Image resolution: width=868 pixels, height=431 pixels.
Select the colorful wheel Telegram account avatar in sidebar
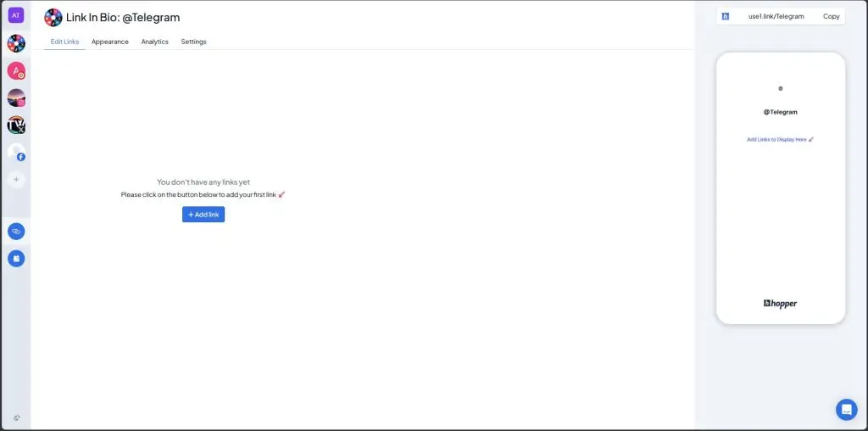[16, 43]
